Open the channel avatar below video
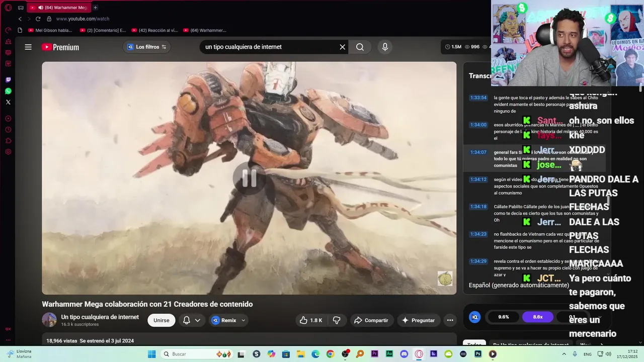The image size is (644, 362). click(49, 320)
